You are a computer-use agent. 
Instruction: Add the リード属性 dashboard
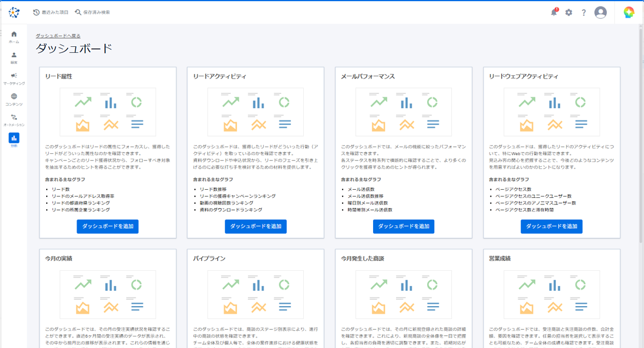pyautogui.click(x=108, y=226)
